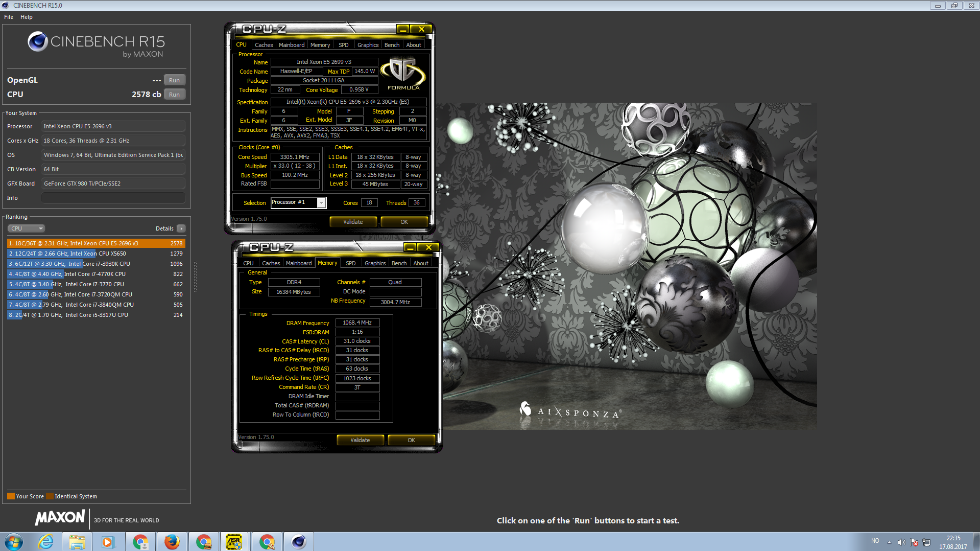Click the NO language indicator in tray
Image resolution: width=980 pixels, height=551 pixels.
[875, 541]
